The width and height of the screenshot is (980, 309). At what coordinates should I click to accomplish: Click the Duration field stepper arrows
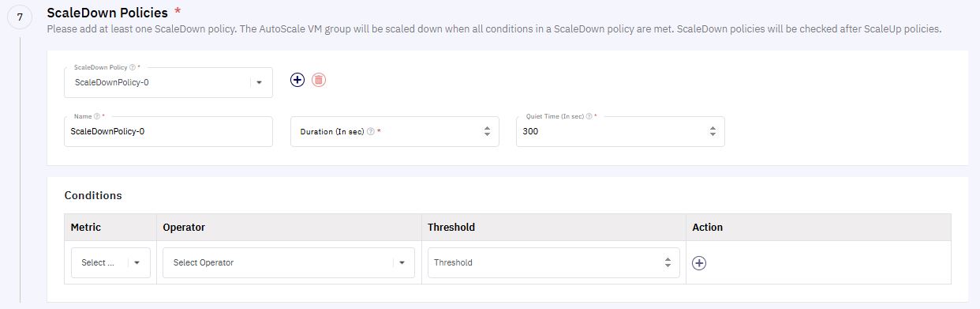click(487, 132)
